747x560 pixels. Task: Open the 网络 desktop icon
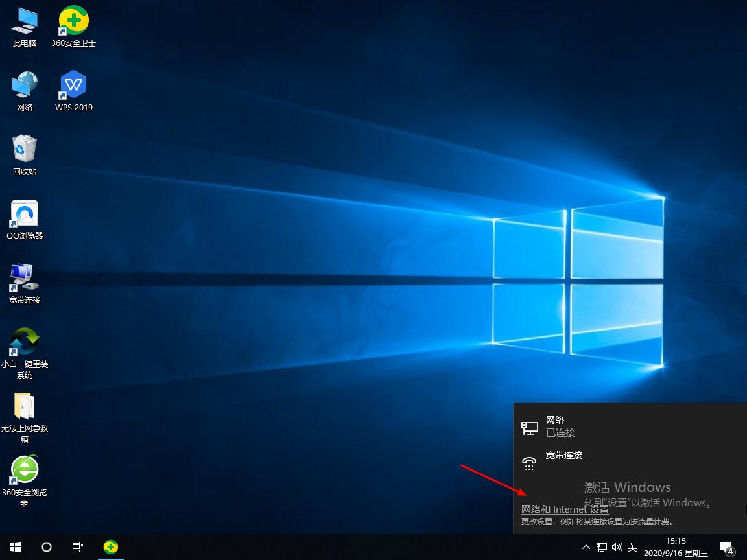[24, 86]
